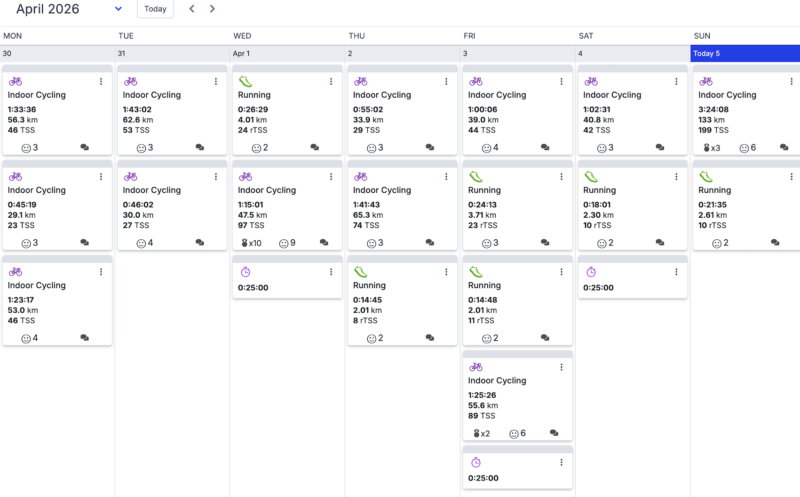Select the Today 5 Sunday date header
Viewport: 800px width, 497px height.
[x=745, y=53]
